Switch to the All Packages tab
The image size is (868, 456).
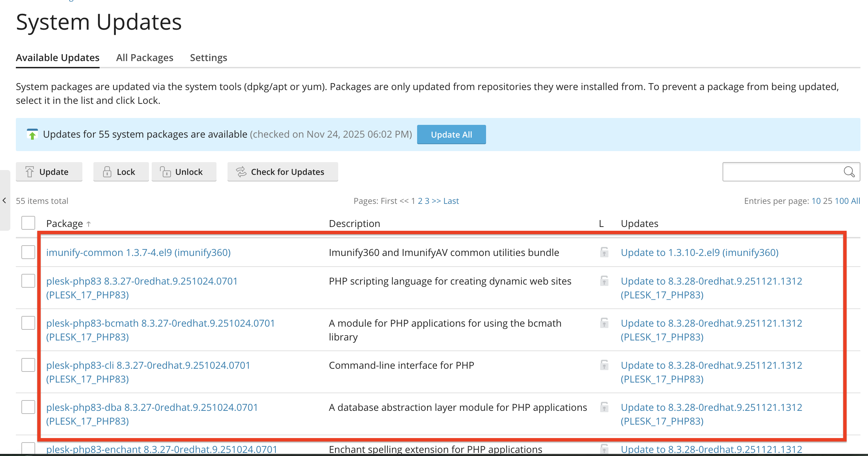click(145, 58)
